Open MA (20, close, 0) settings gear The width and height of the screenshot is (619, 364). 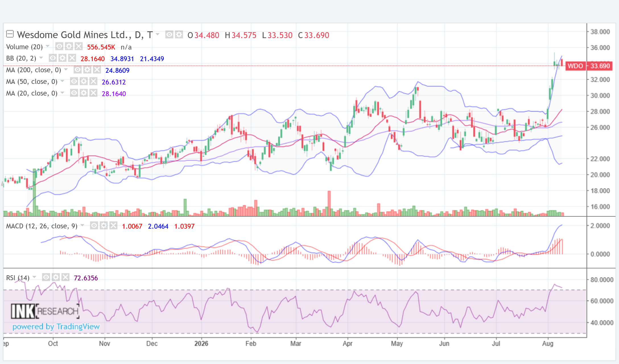pyautogui.click(x=84, y=93)
